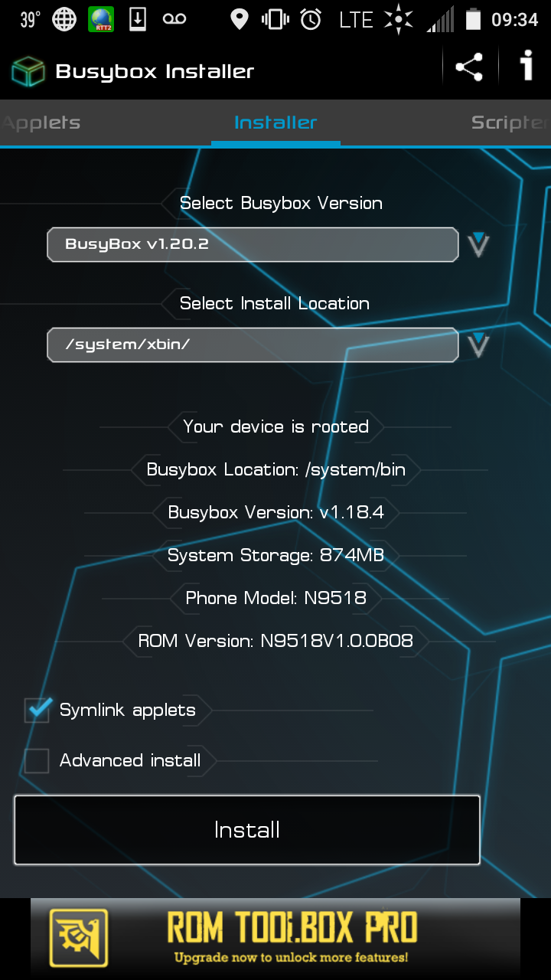This screenshot has width=551, height=980.
Task: Tap the voicemail status bar icon
Action: (x=174, y=20)
